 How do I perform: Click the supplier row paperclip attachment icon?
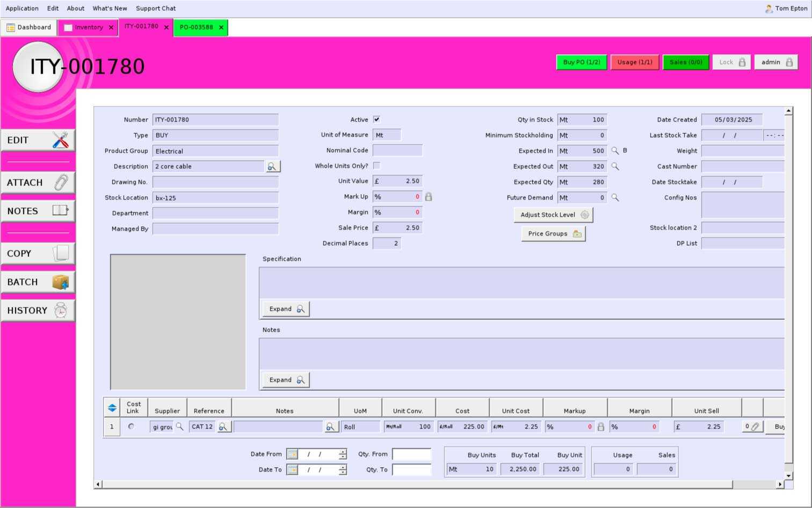click(755, 427)
